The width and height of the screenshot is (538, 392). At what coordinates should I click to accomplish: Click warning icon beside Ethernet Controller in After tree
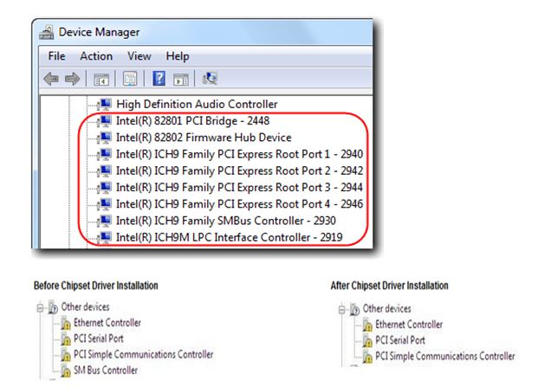point(367,325)
